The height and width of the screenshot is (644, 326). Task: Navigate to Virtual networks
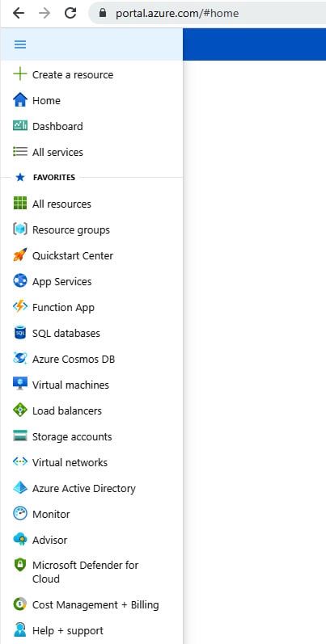[91, 462]
